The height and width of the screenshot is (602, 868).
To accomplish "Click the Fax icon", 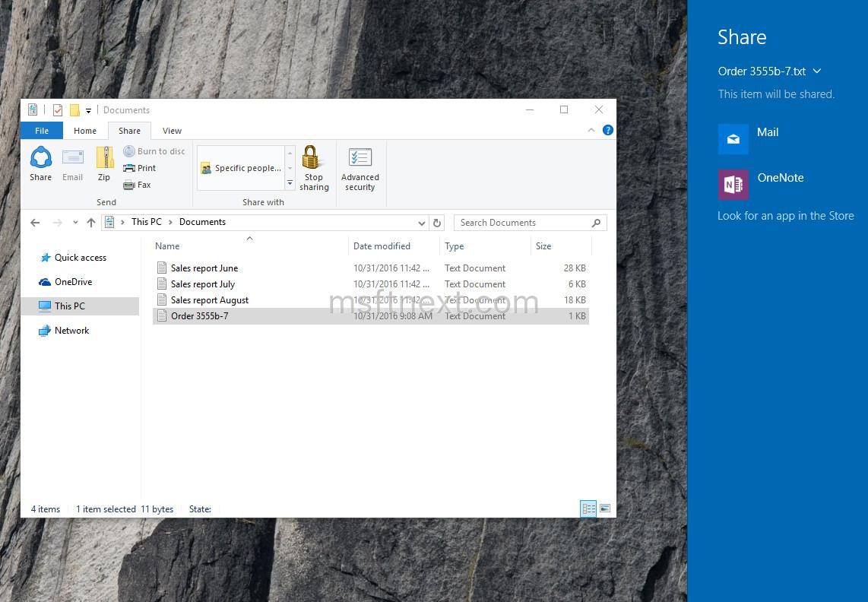I will [129, 185].
